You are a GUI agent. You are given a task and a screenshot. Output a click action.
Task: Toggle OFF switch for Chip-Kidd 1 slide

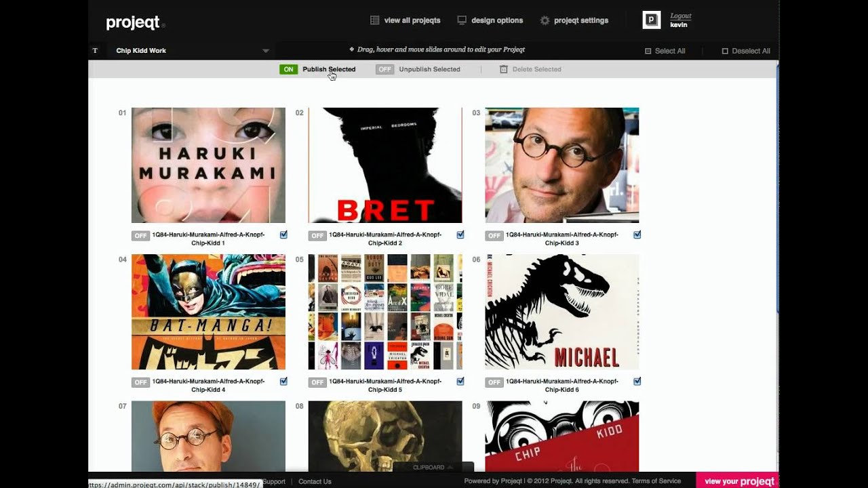pos(140,236)
